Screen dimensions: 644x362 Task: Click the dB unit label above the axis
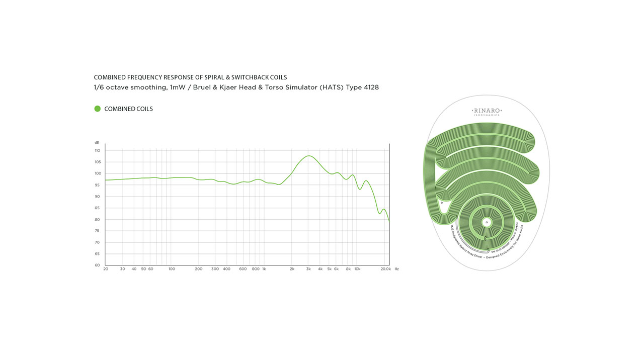[97, 143]
